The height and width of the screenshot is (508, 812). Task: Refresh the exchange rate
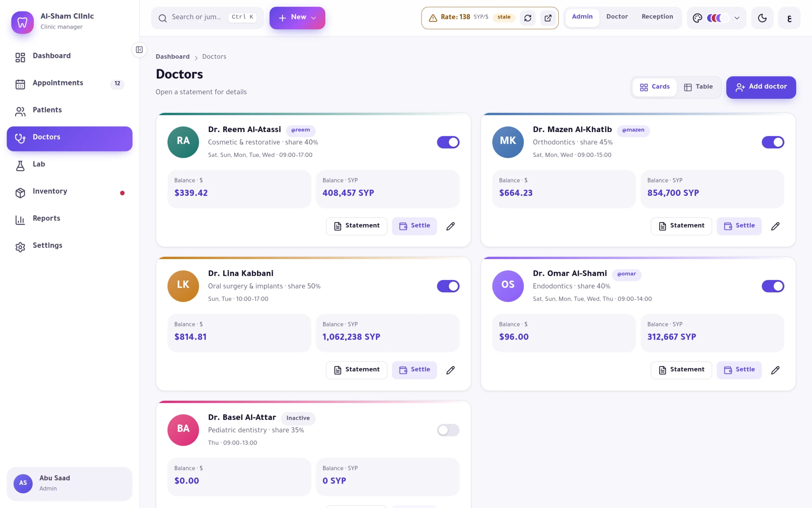click(x=527, y=18)
